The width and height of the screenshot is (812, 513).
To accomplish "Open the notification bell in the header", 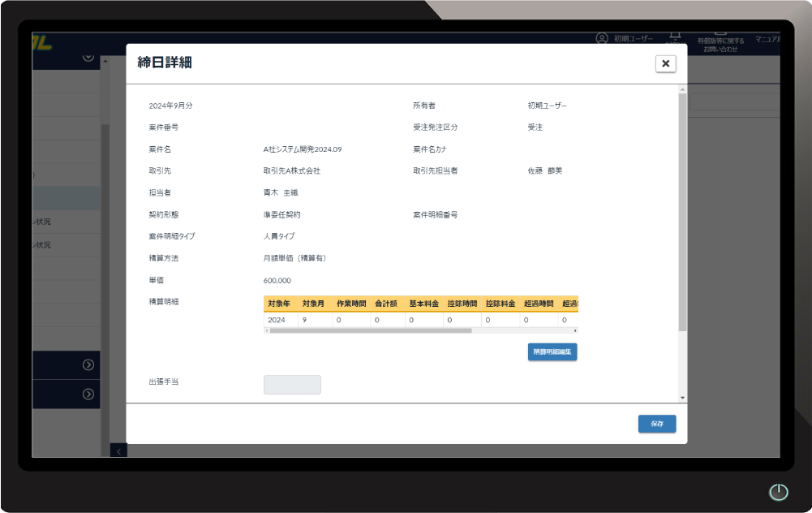I will (674, 37).
